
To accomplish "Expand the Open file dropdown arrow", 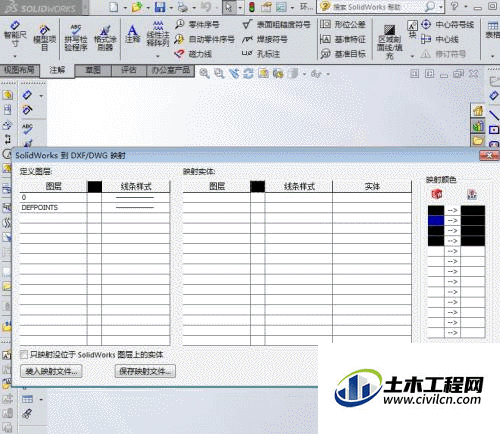I will click(x=148, y=7).
